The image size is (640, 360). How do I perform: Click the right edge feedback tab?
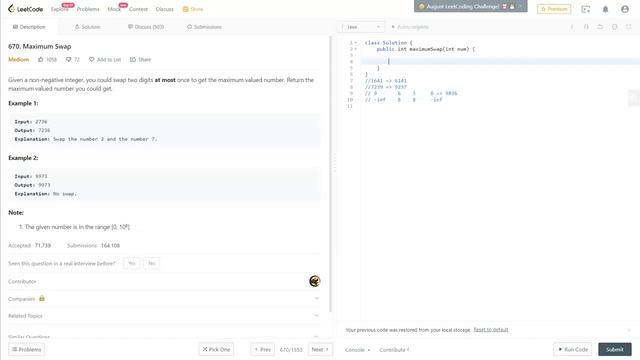[634, 98]
